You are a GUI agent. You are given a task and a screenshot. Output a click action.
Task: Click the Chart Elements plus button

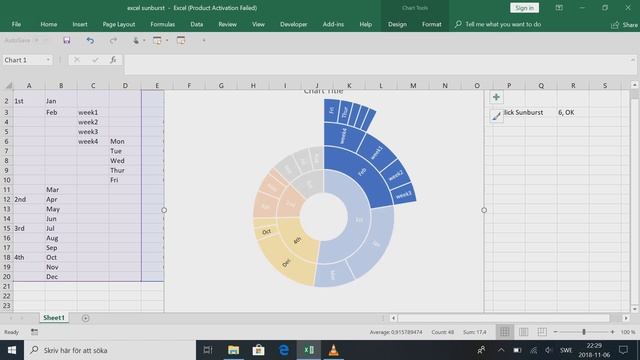click(496, 97)
